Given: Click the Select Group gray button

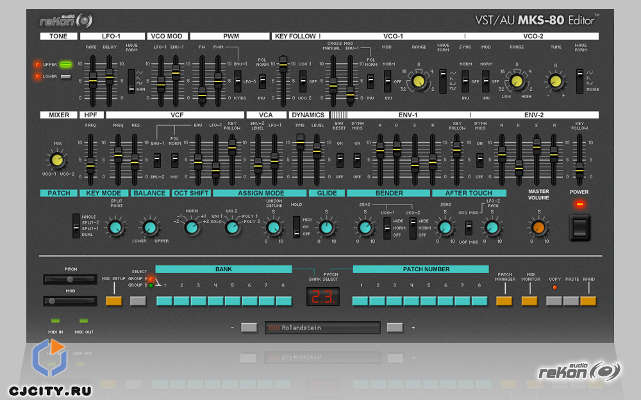Looking at the screenshot, I should (138, 301).
